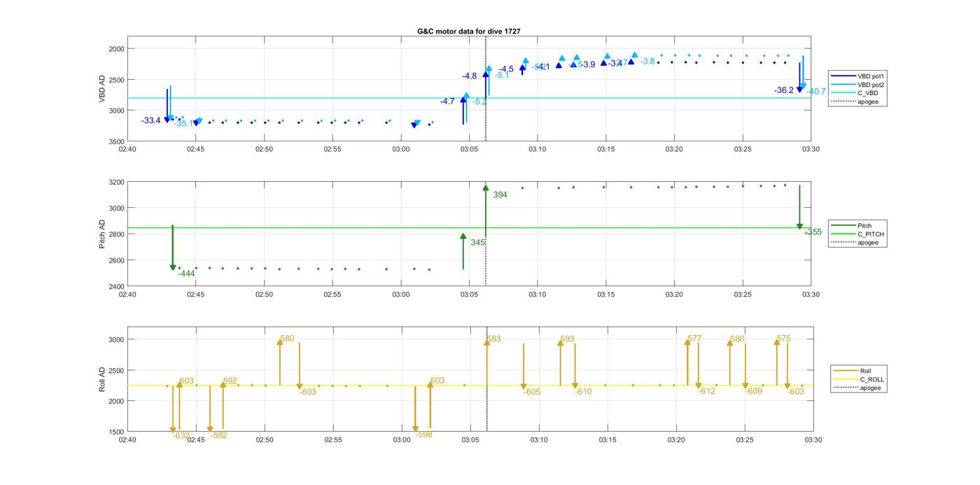The image size is (980, 485).
Task: Click the -4.8 data label in VBD plot
Action: pyautogui.click(x=469, y=76)
